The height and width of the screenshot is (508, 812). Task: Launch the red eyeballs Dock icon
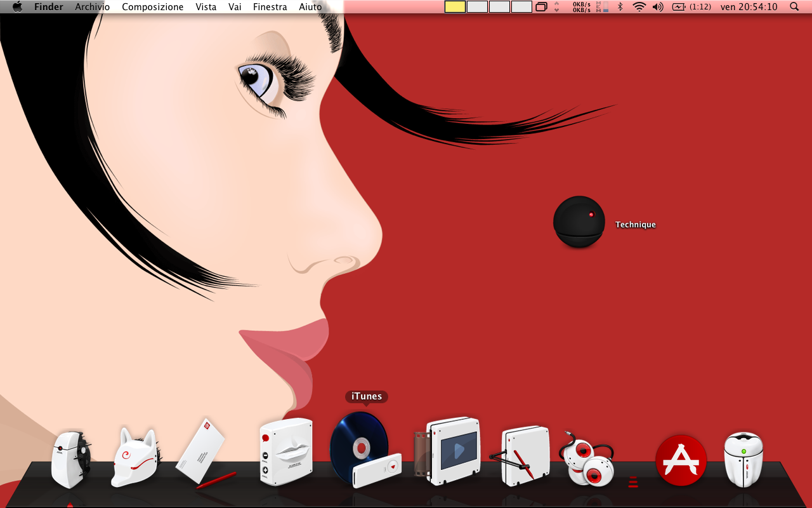(x=587, y=458)
